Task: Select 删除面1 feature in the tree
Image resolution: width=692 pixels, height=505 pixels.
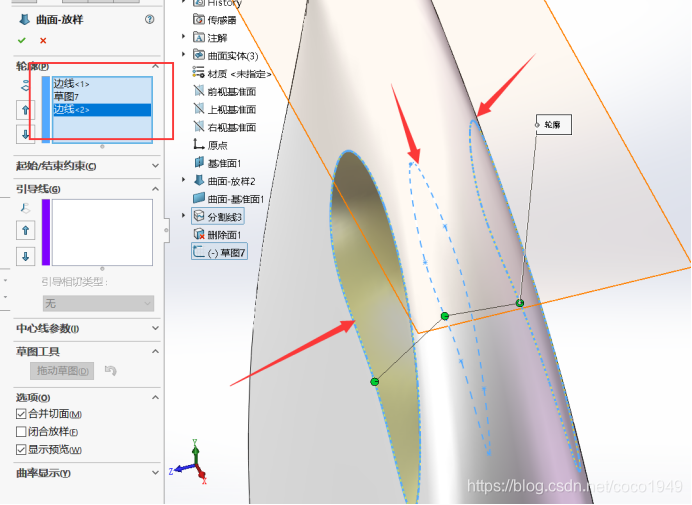Action: [x=224, y=235]
